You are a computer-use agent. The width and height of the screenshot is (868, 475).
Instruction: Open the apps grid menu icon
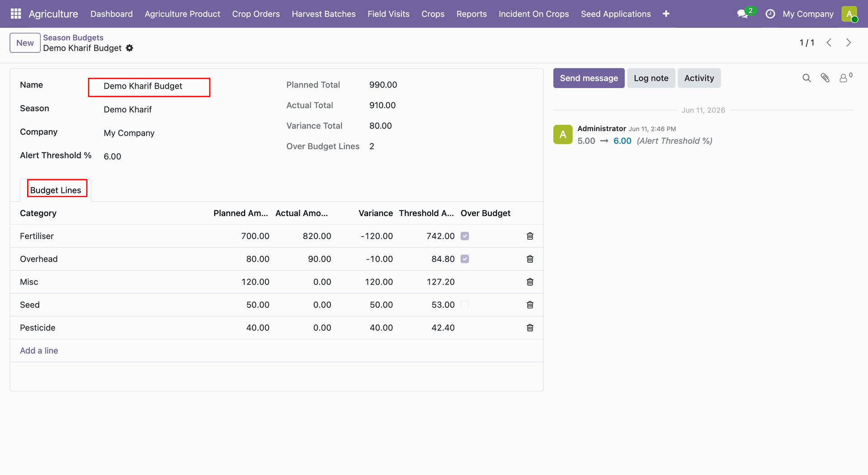tap(16, 14)
